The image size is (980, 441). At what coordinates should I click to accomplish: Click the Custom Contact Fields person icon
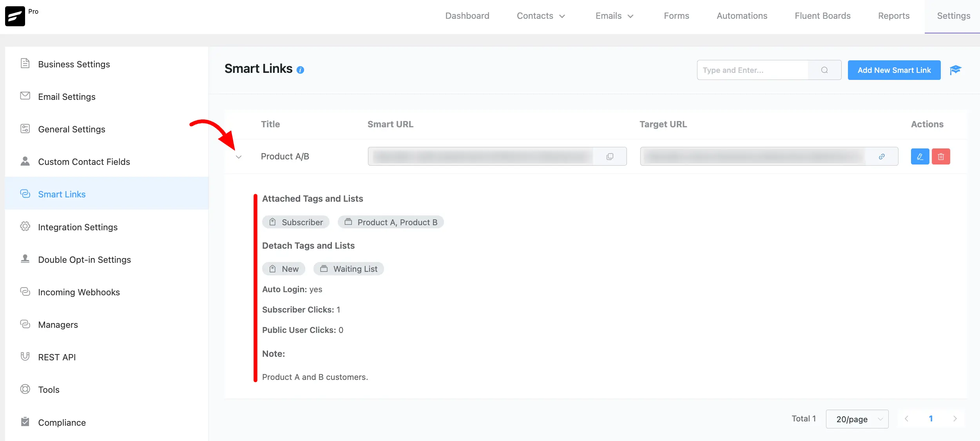point(25,161)
